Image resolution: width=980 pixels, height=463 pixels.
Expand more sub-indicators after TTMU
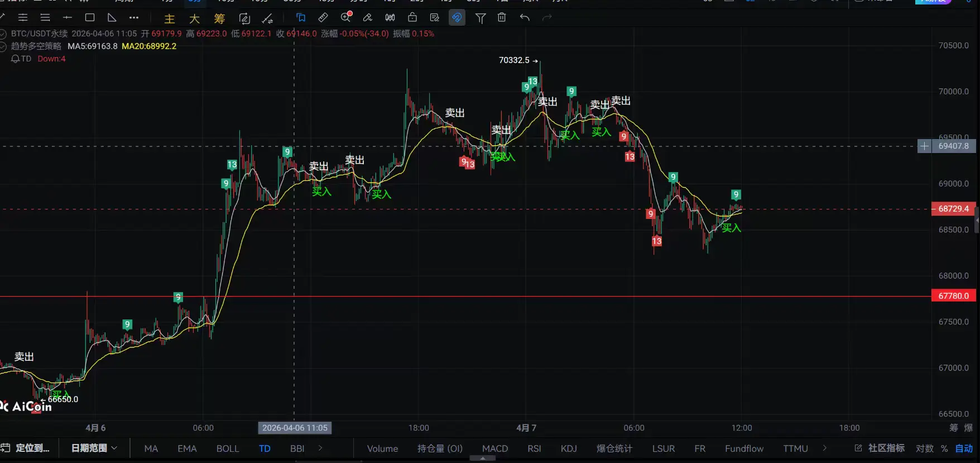[825, 448]
